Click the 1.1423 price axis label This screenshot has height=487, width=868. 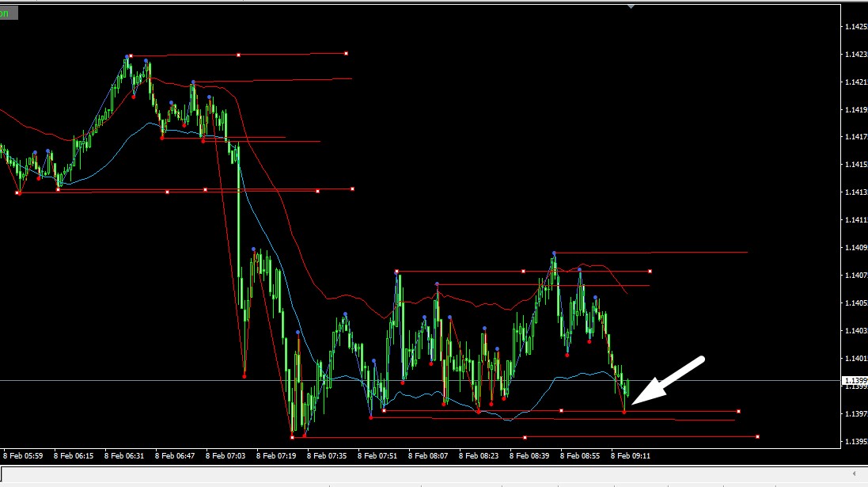pos(856,55)
